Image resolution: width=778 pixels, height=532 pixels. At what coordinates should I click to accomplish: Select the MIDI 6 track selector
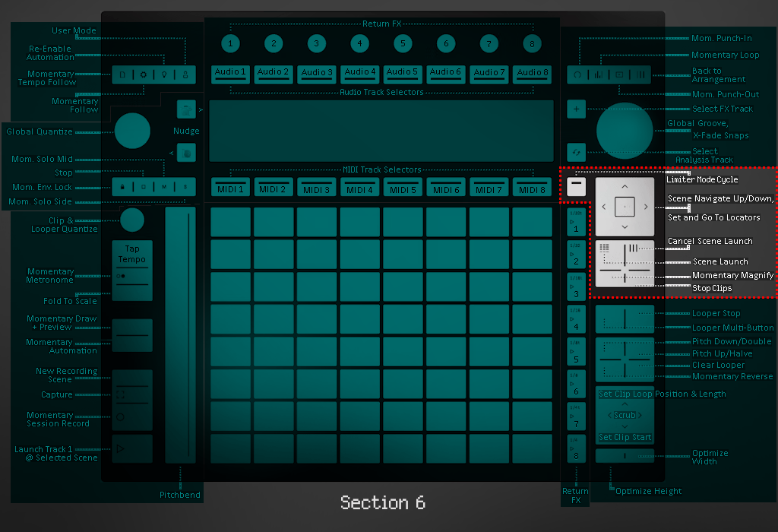pyautogui.click(x=446, y=188)
